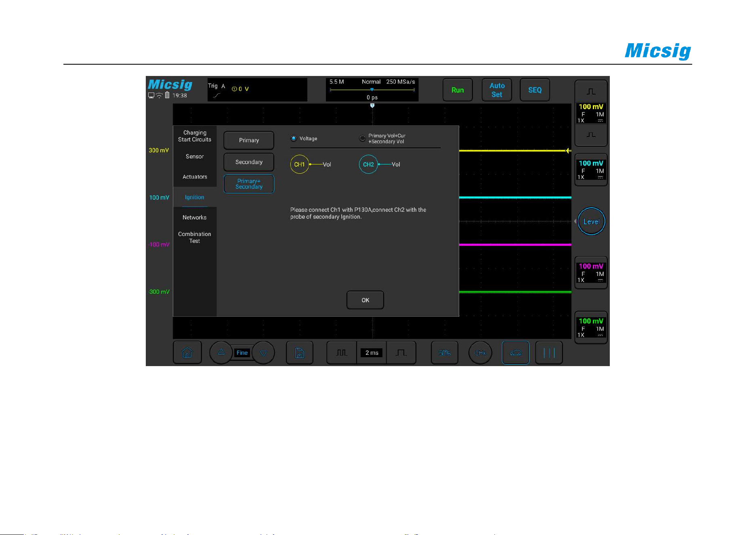Tap the 19:38 clock readout
This screenshot has width=756, height=535.
180,96
